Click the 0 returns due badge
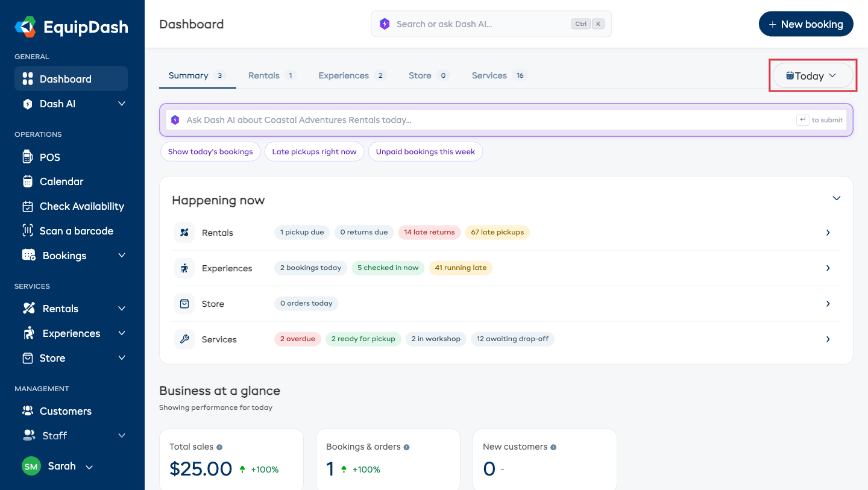This screenshot has height=490, width=868. (364, 233)
